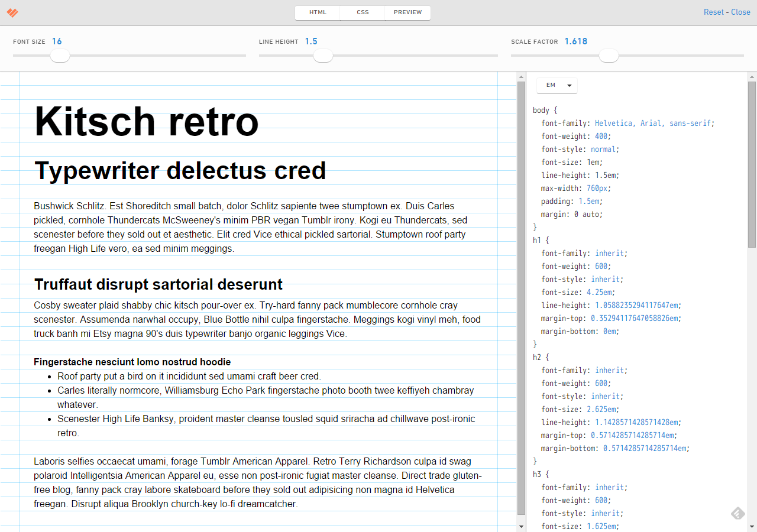Click the CSS panel scrollbar thumb
Viewport: 757px width, 532px height.
point(752,164)
